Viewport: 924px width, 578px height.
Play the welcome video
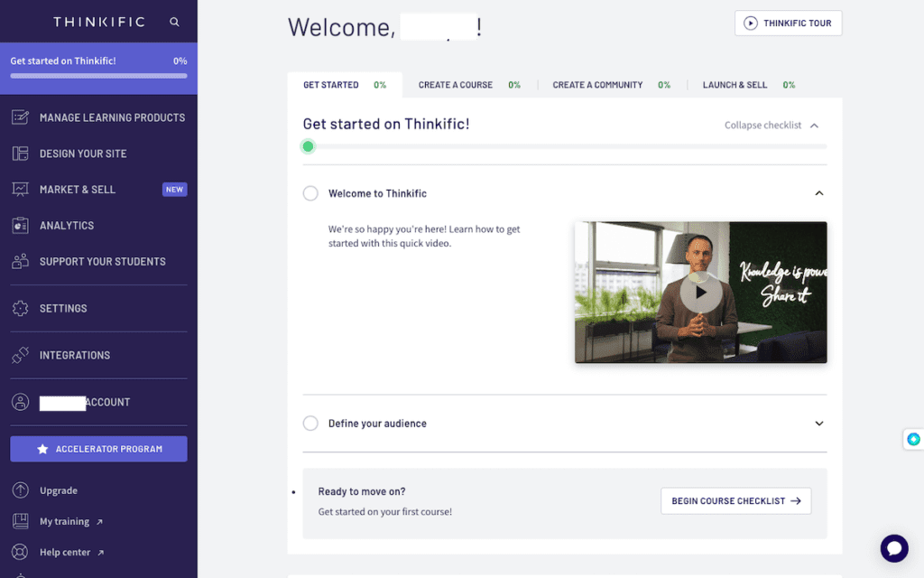click(x=700, y=292)
